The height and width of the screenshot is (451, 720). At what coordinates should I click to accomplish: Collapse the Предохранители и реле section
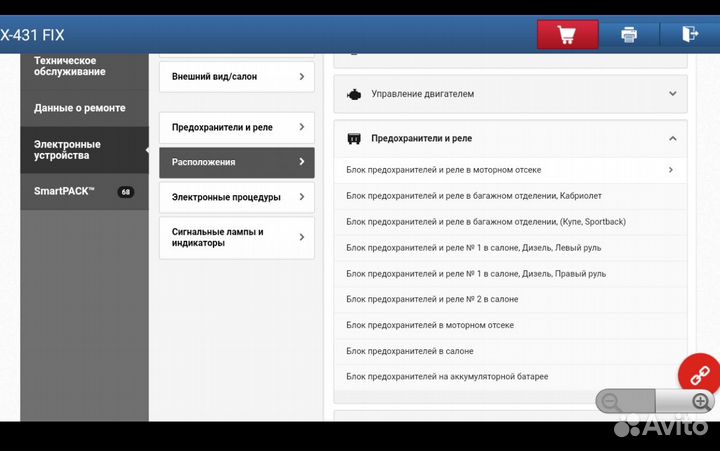tap(672, 138)
